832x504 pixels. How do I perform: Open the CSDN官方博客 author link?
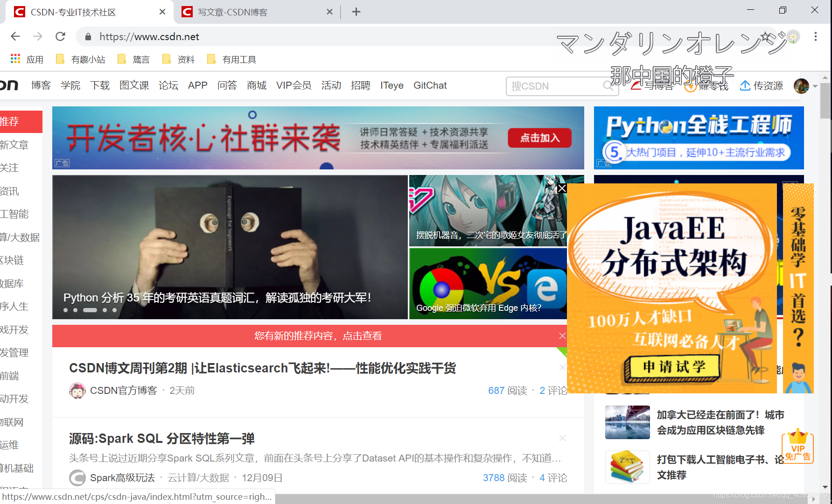[x=123, y=390]
